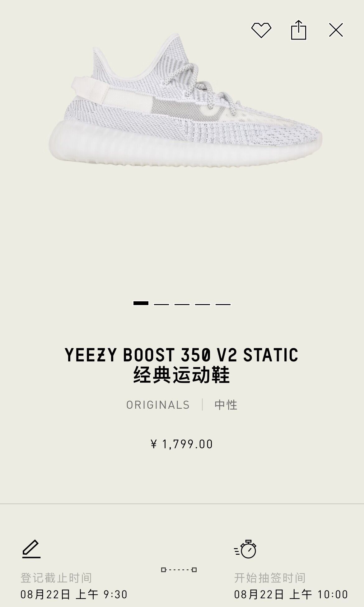Switch to the second image indicator

[x=161, y=304]
